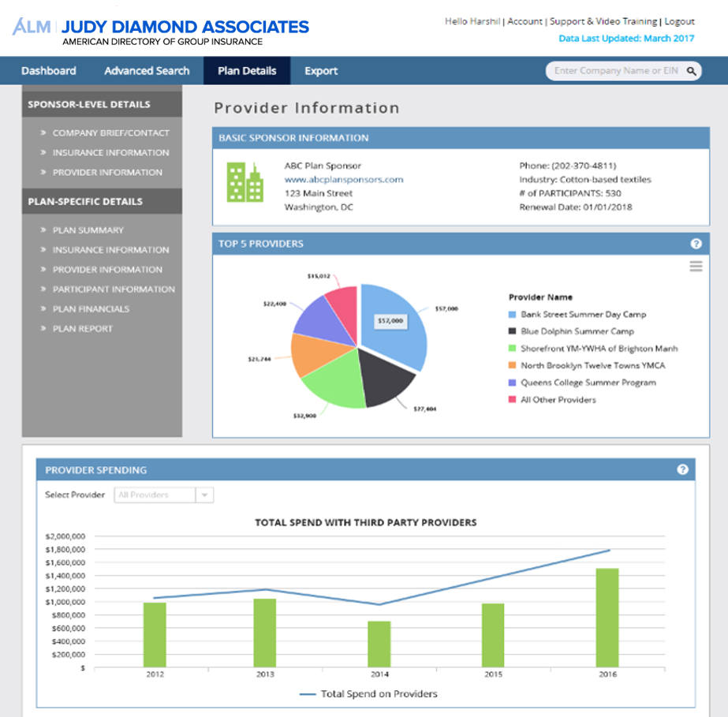The image size is (728, 717).
Task: Click Total Spend With Third Party Providers title
Action: point(366,522)
